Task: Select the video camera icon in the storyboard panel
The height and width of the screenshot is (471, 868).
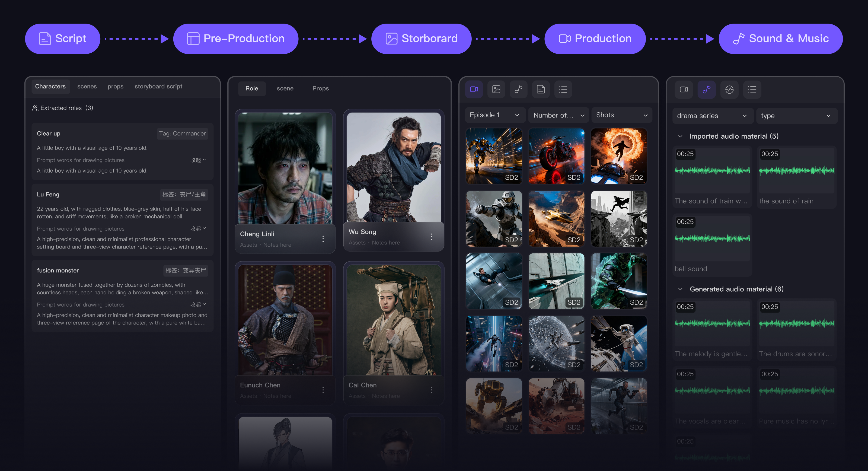Action: pos(474,89)
